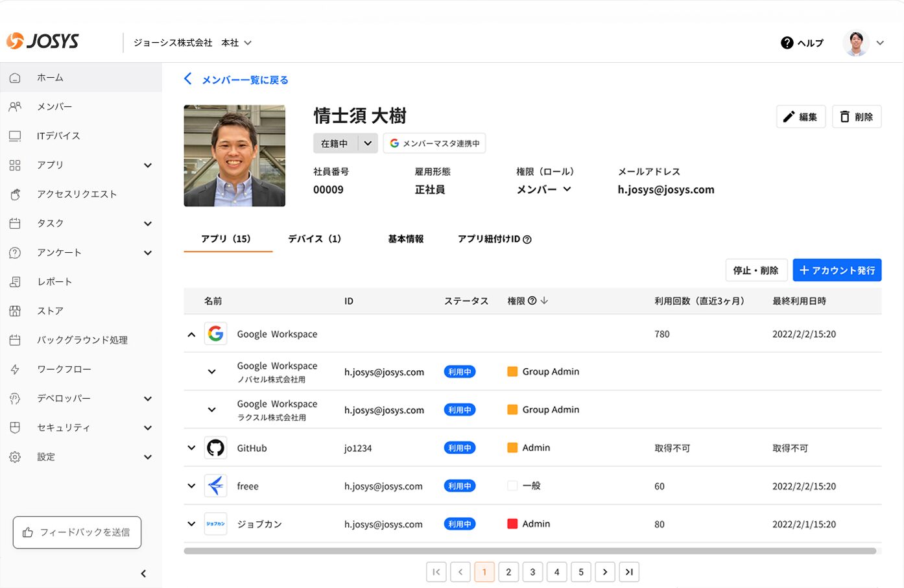Click the help icon next to アプリ紐付けID
The image size is (904, 588).
coord(527,239)
